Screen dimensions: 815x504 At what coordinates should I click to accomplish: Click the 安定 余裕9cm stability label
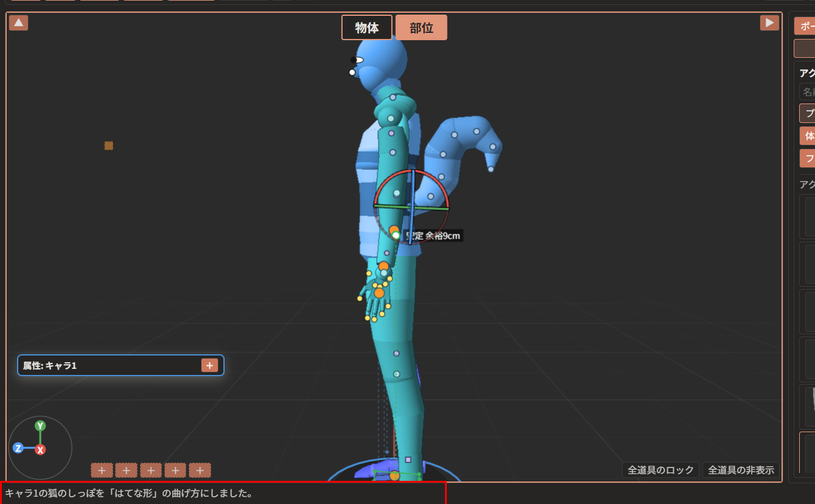coord(433,236)
